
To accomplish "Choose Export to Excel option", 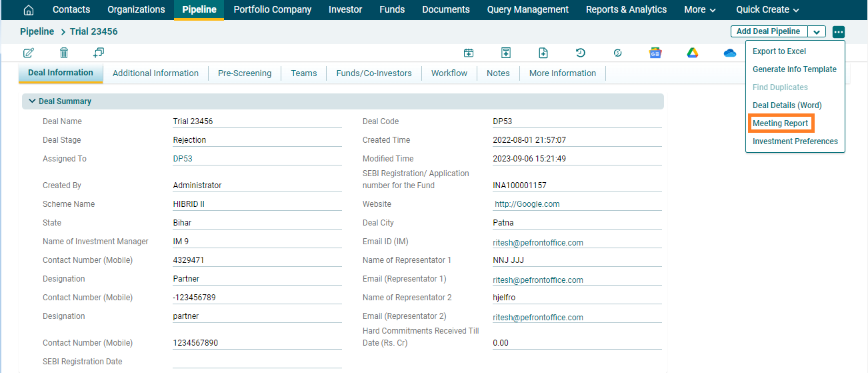I will (779, 51).
